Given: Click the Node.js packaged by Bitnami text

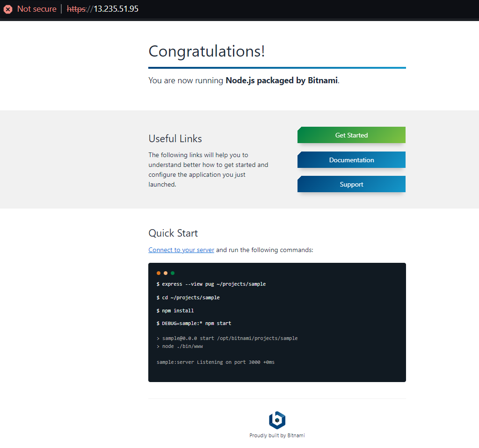Looking at the screenshot, I should point(282,80).
